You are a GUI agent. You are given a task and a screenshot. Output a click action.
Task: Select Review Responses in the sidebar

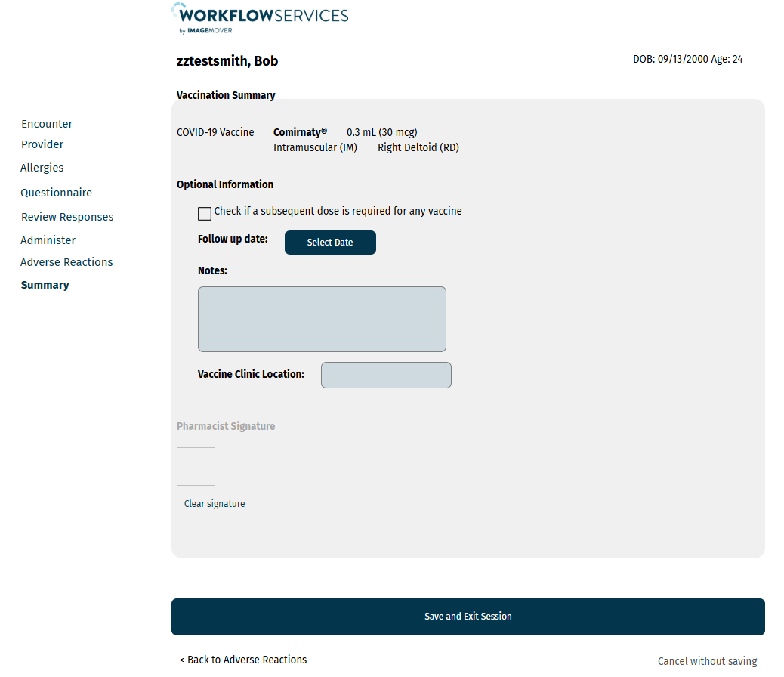coord(67,217)
